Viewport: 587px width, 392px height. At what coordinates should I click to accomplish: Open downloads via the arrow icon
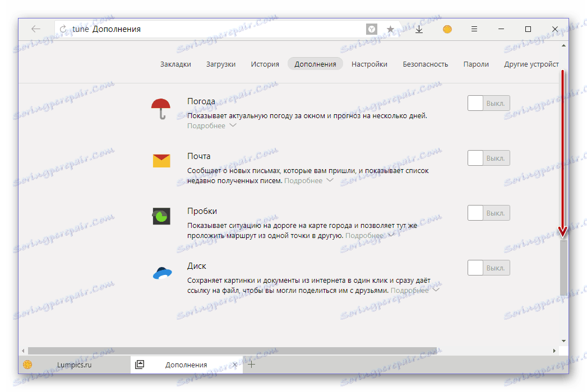coord(419,29)
